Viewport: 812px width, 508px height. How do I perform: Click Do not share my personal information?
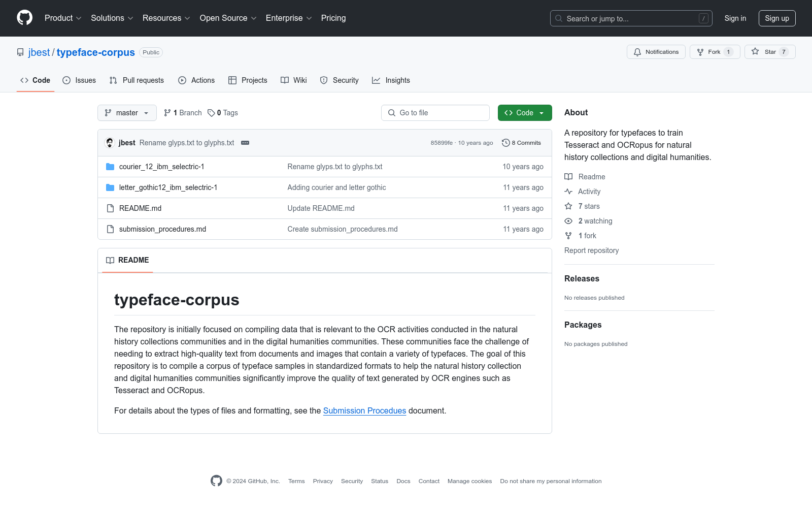551,481
